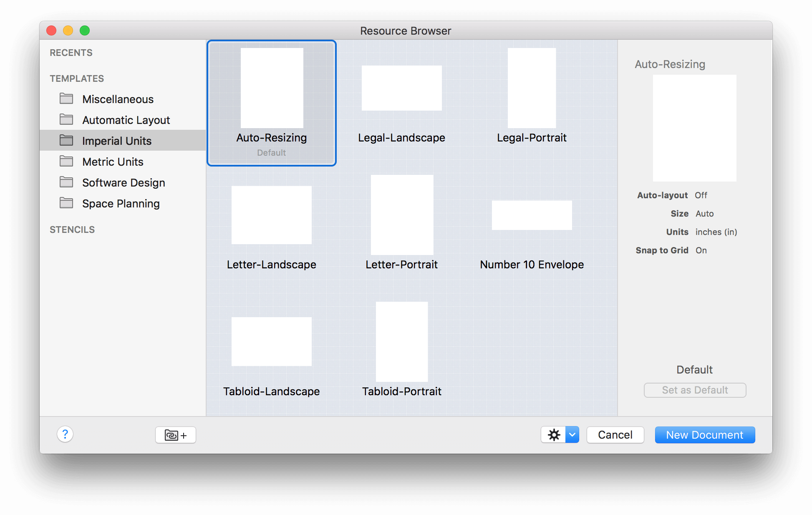The height and width of the screenshot is (515, 812).
Task: Open the Metric Units templates folder
Action: click(113, 162)
